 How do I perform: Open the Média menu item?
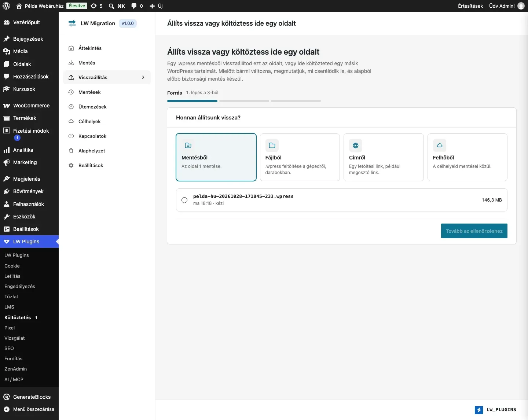[x=29, y=51]
